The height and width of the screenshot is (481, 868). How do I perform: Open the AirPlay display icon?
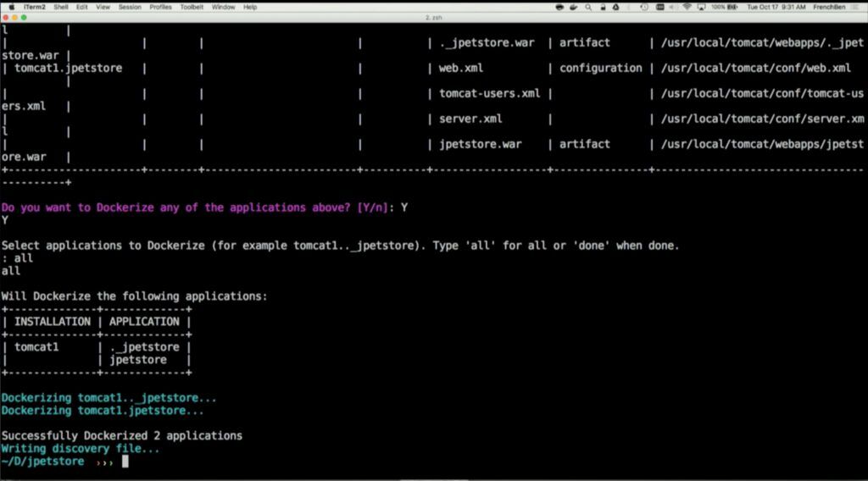pyautogui.click(x=701, y=7)
